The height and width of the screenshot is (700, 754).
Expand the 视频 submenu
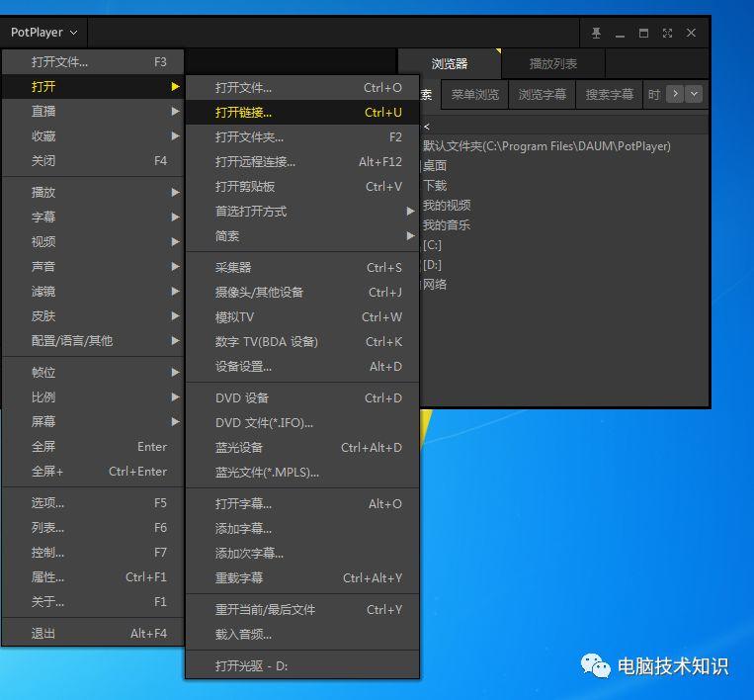click(93, 241)
